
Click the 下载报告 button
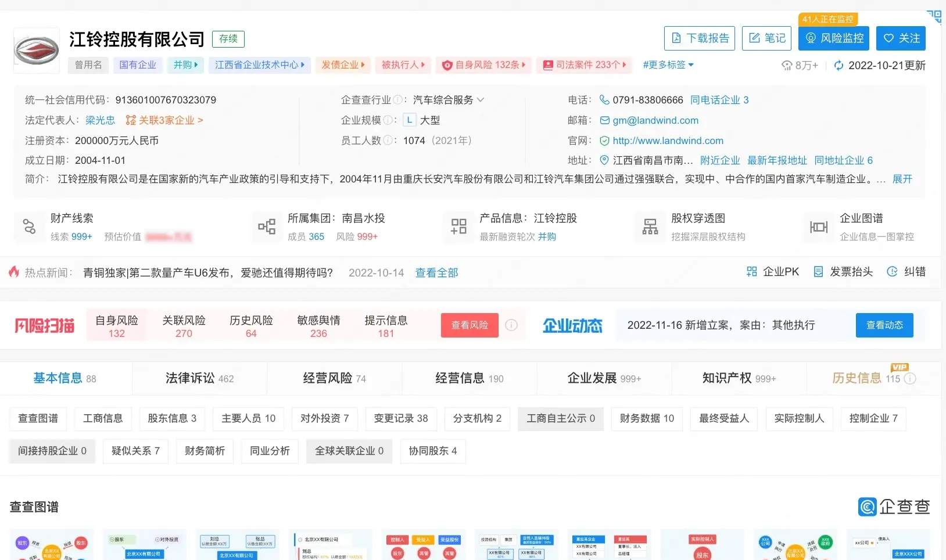pos(699,38)
